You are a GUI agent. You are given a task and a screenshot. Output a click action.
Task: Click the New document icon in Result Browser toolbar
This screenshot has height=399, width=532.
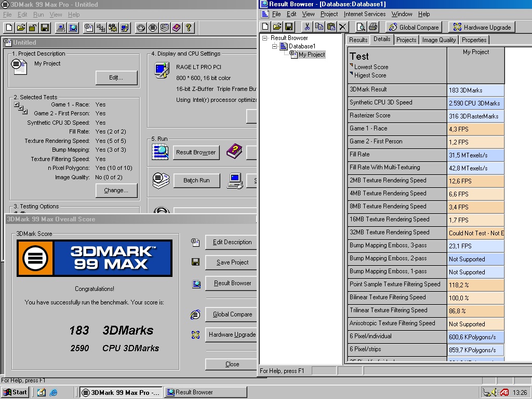(265, 27)
